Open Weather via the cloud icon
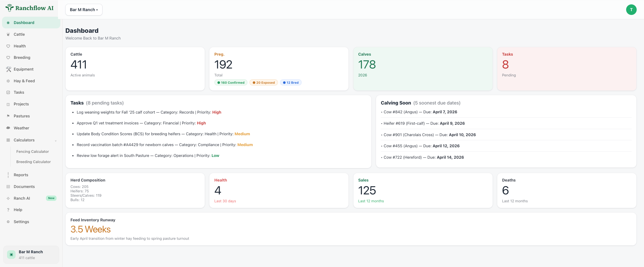This screenshot has height=267, width=644. 8,128
